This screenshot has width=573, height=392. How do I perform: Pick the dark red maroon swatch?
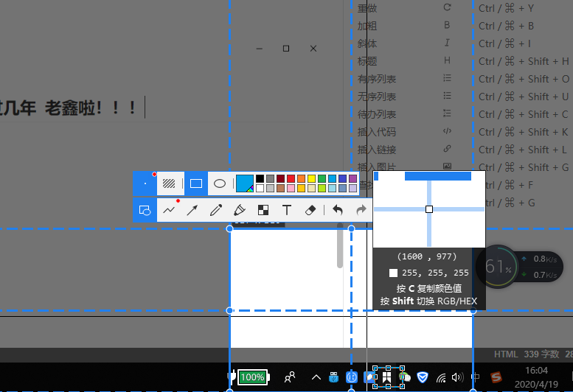[x=280, y=178]
